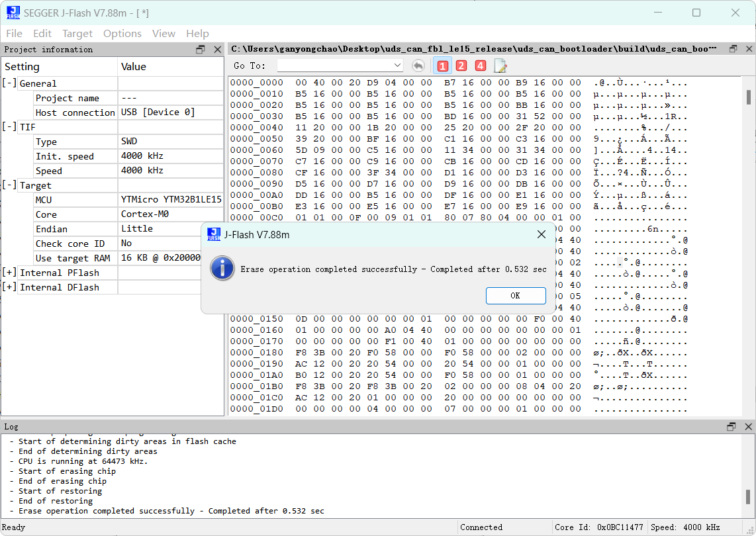Select the TIF Type row label
756x536 pixels.
pos(46,142)
